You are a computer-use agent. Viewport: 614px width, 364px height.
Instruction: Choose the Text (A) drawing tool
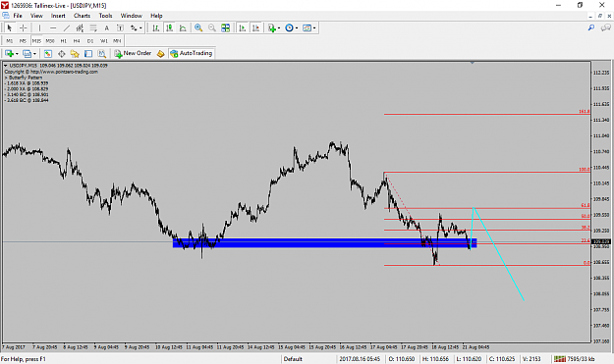click(x=106, y=27)
